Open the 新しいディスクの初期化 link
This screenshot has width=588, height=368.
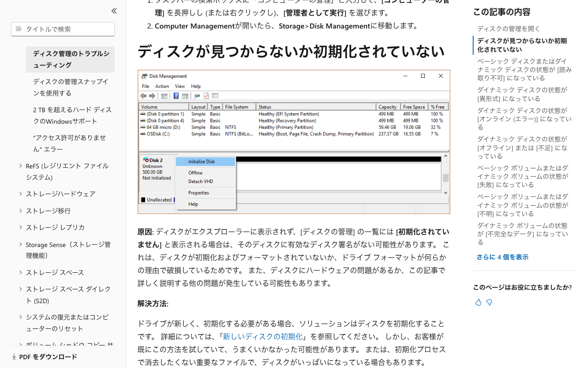[x=263, y=336]
